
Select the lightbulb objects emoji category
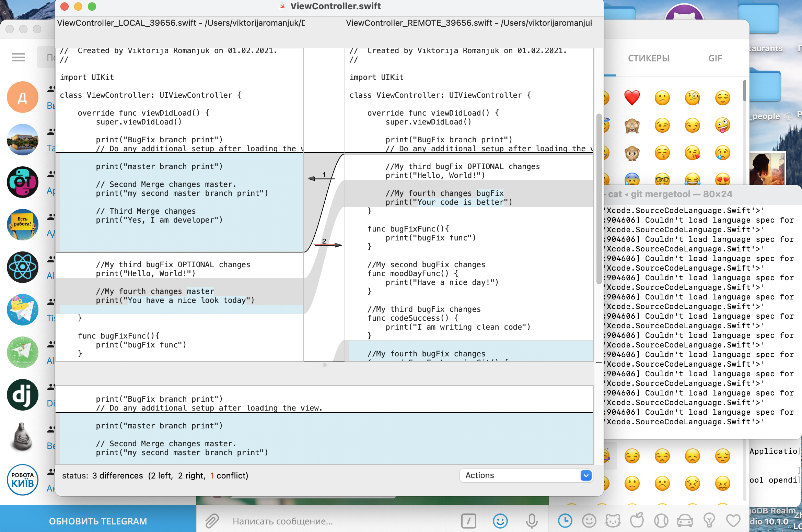click(709, 521)
